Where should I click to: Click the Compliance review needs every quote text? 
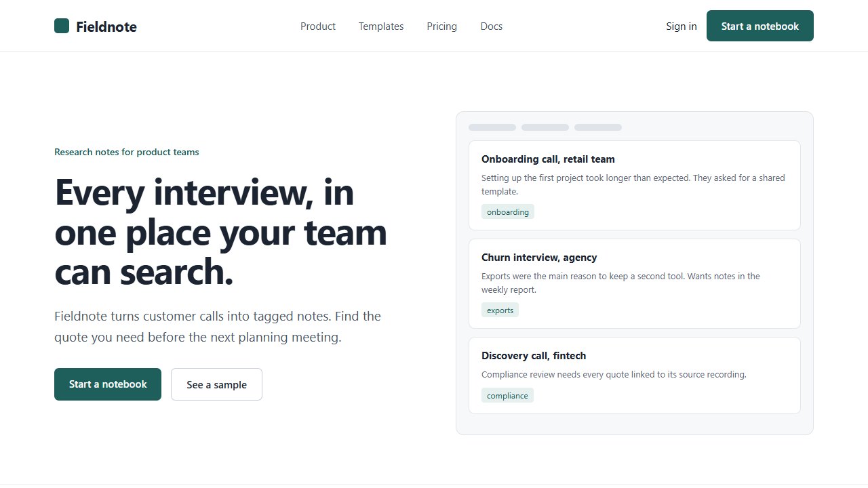(614, 374)
